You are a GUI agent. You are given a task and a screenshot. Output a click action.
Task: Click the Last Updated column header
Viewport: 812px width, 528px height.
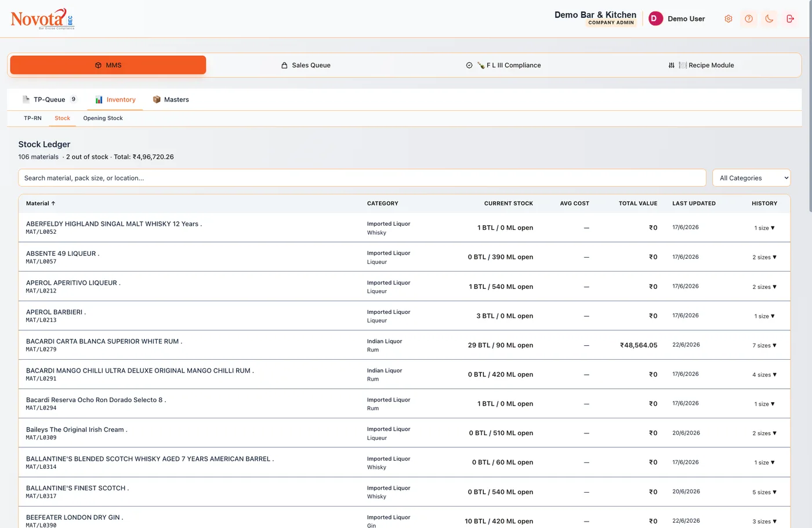pyautogui.click(x=694, y=204)
